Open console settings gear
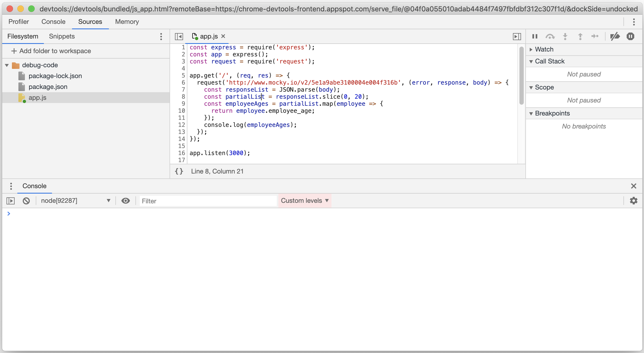The height and width of the screenshot is (353, 644). pos(633,201)
